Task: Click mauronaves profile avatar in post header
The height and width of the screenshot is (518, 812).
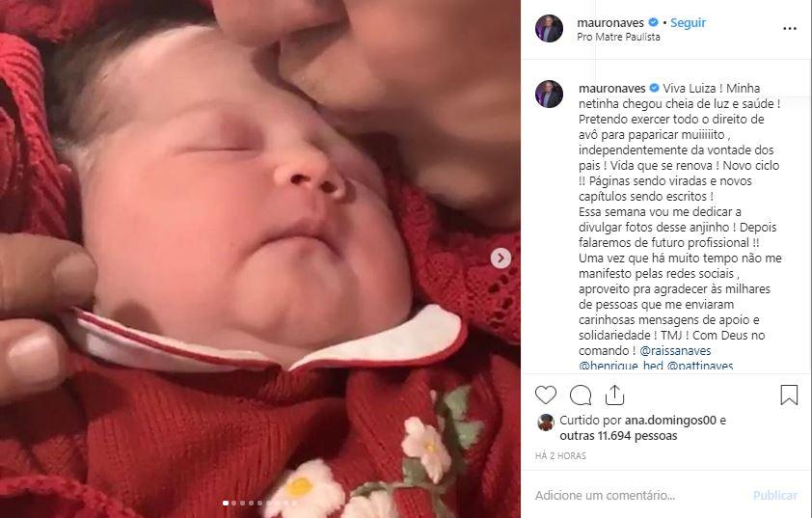Action: (x=549, y=29)
